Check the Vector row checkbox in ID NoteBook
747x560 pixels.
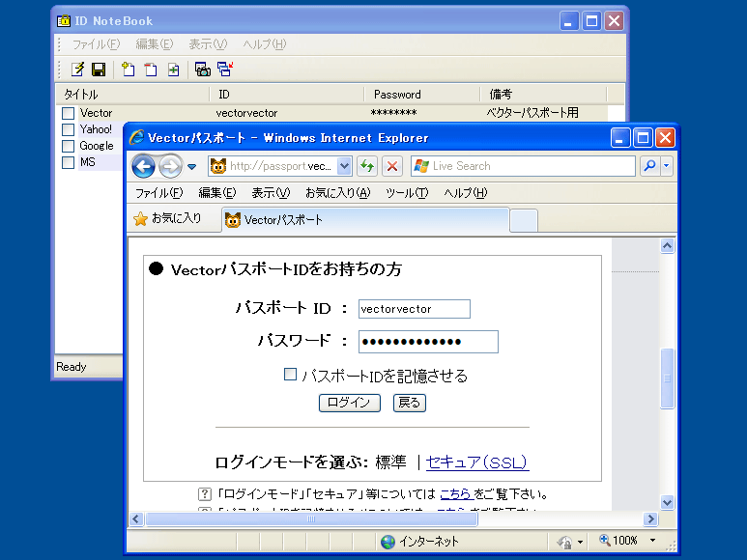[x=68, y=113]
